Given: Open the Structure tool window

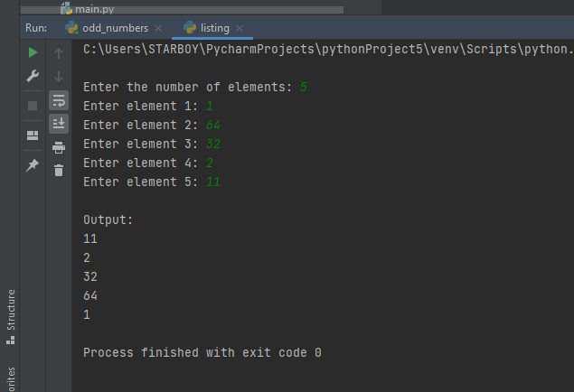Looking at the screenshot, I should [x=10, y=316].
